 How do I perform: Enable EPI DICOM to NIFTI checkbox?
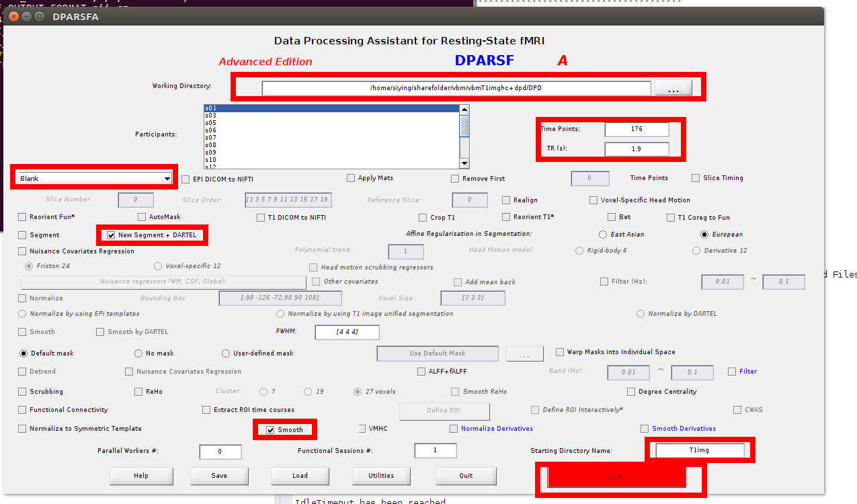point(186,179)
